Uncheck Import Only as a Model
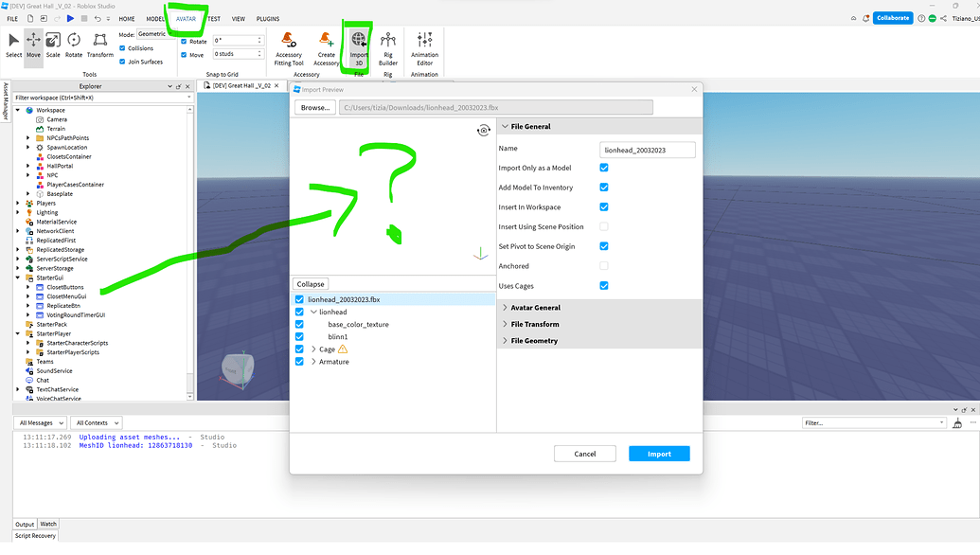 tap(604, 168)
